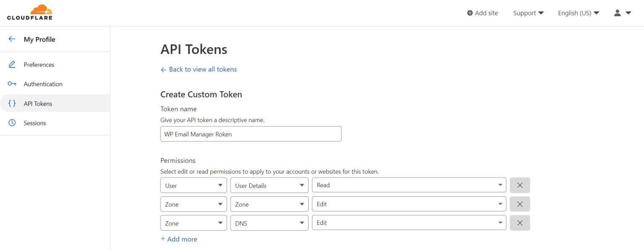Select the Preferences pencil icon
644x250 pixels.
tap(12, 64)
